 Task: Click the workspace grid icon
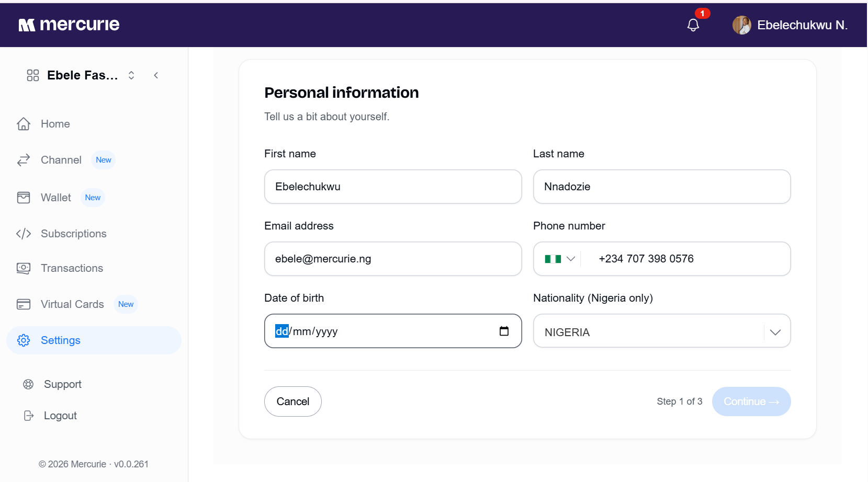tap(33, 75)
